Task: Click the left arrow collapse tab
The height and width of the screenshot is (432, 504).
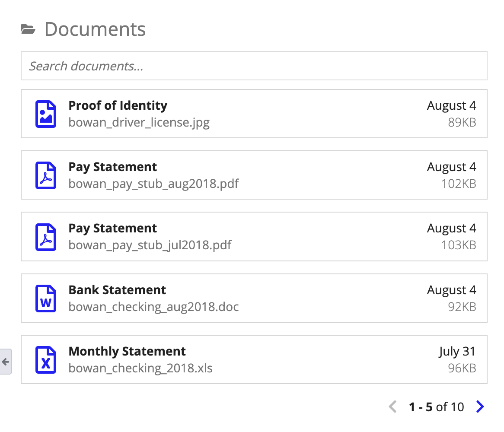Action: pos(6,362)
